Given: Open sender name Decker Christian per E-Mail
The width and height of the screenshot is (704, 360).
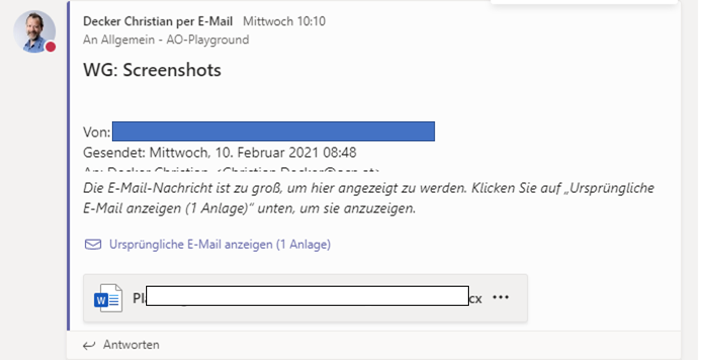Looking at the screenshot, I should pyautogui.click(x=158, y=21).
